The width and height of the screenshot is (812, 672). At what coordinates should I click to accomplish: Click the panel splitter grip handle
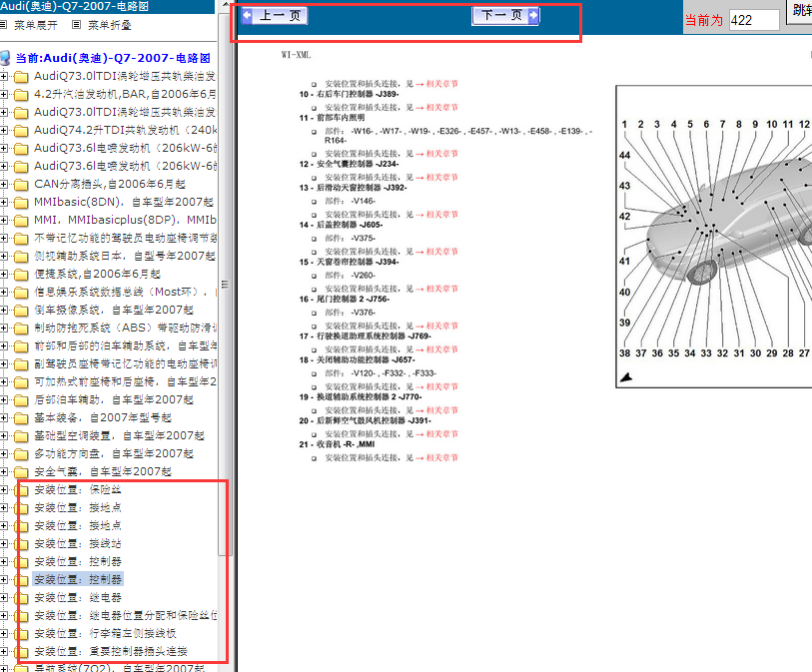click(x=225, y=284)
